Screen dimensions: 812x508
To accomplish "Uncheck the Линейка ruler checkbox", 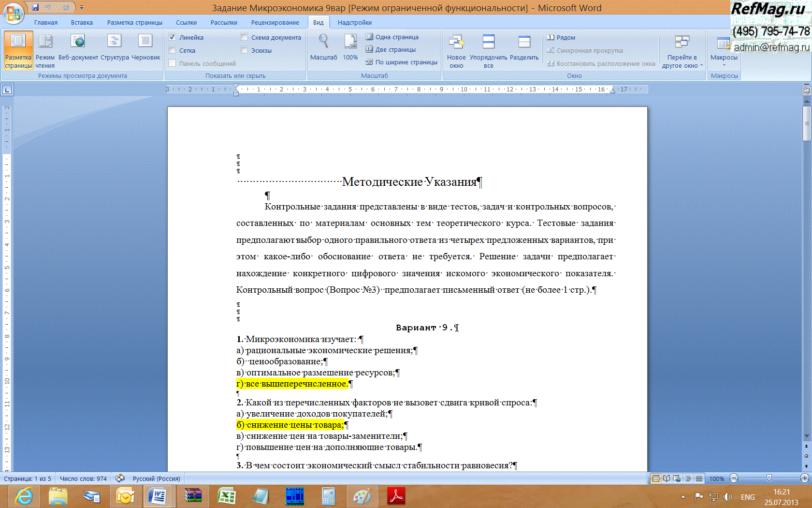I will click(172, 37).
